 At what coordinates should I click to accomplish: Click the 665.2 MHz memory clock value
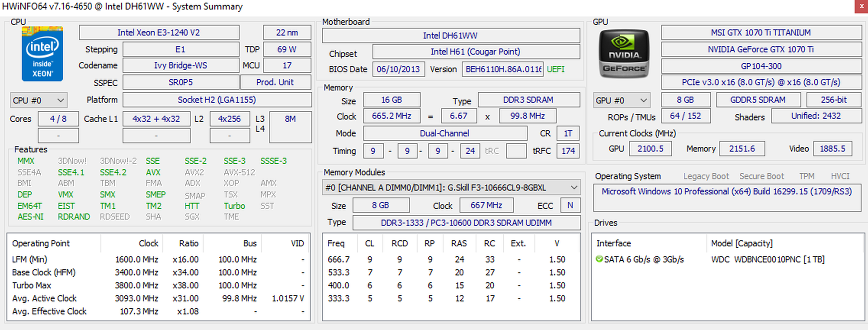point(392,116)
